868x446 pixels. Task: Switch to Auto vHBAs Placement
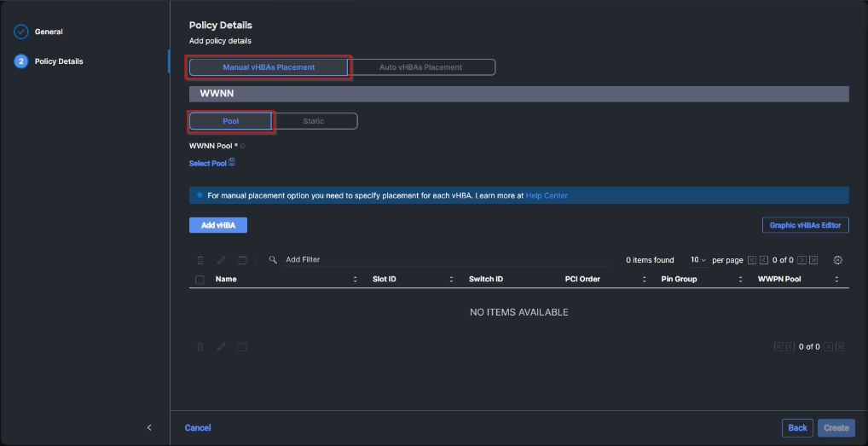click(x=421, y=67)
